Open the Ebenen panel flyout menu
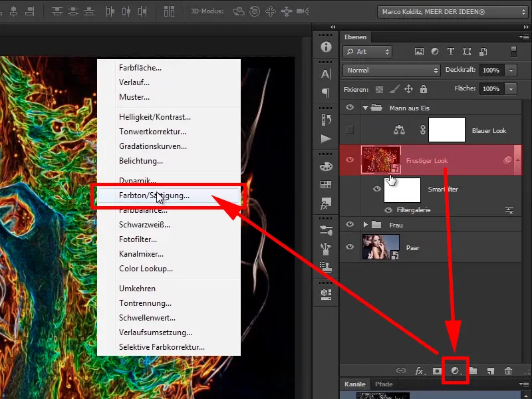The image size is (532, 399). click(x=523, y=37)
